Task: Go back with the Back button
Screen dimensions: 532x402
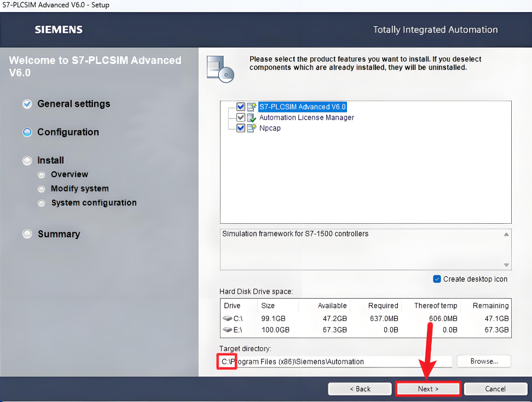Action: click(x=360, y=389)
